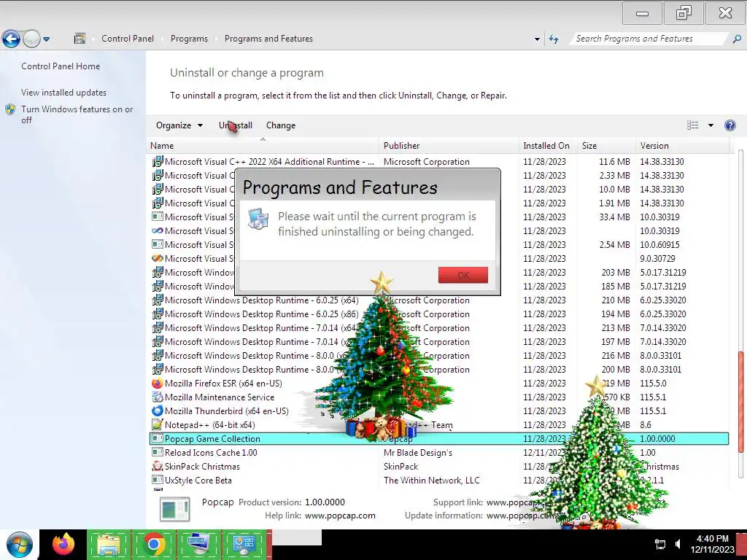747x560 pixels.
Task: Select Microsoft Windows Desktop Runtime 6.0.25 (x86)
Action: coord(439,314)
